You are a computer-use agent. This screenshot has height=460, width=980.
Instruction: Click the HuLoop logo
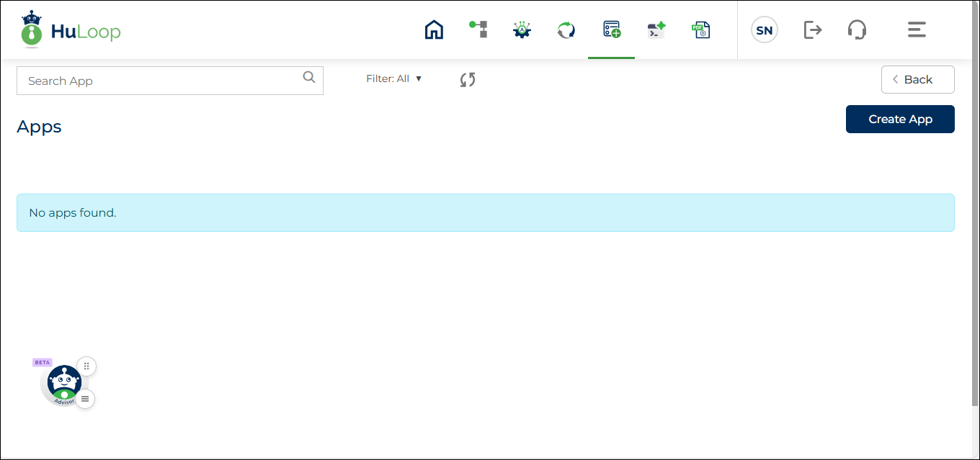click(71, 30)
